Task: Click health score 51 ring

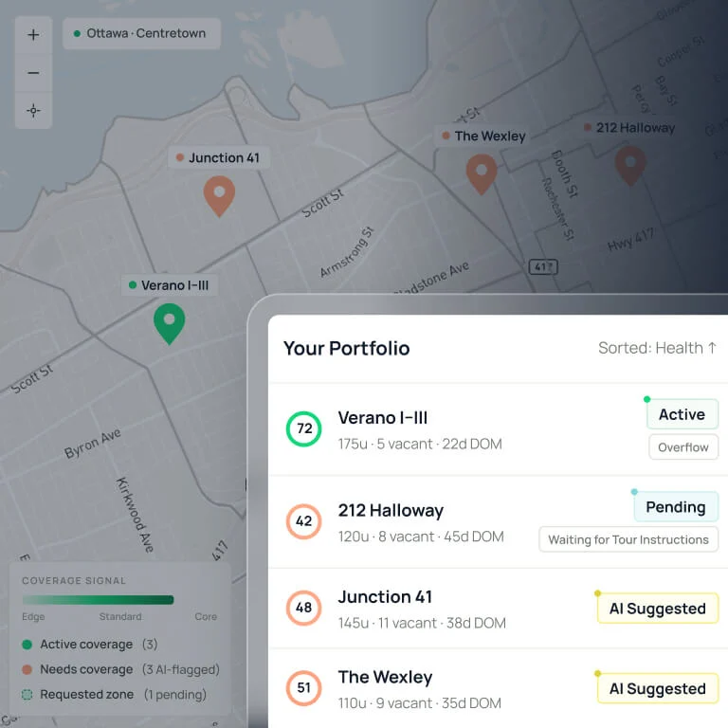Action: point(304,687)
